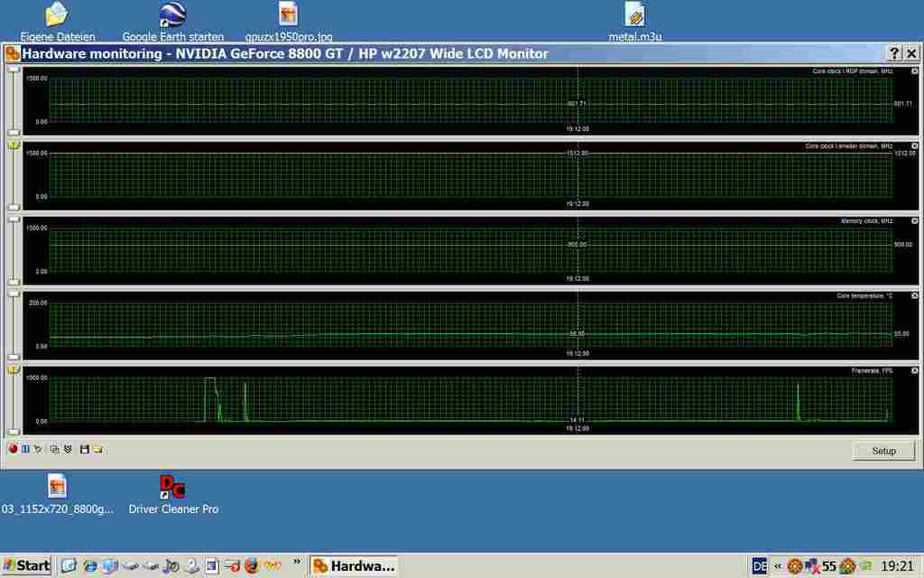This screenshot has width=924, height=578.
Task: Save the monitoring log via the floppy icon
Action: 84,450
